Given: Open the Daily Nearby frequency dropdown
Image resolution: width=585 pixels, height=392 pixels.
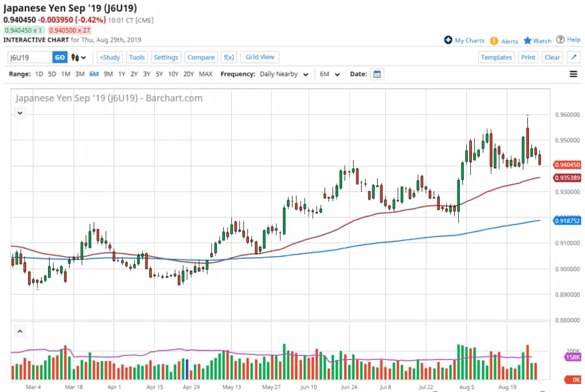Looking at the screenshot, I should [284, 74].
